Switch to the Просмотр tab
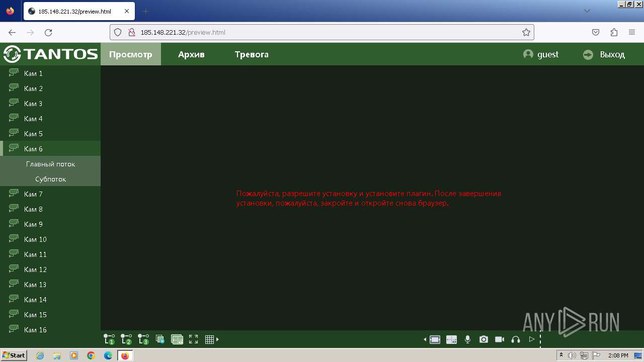Screen dimensions: 644x362 pyautogui.click(x=131, y=54)
